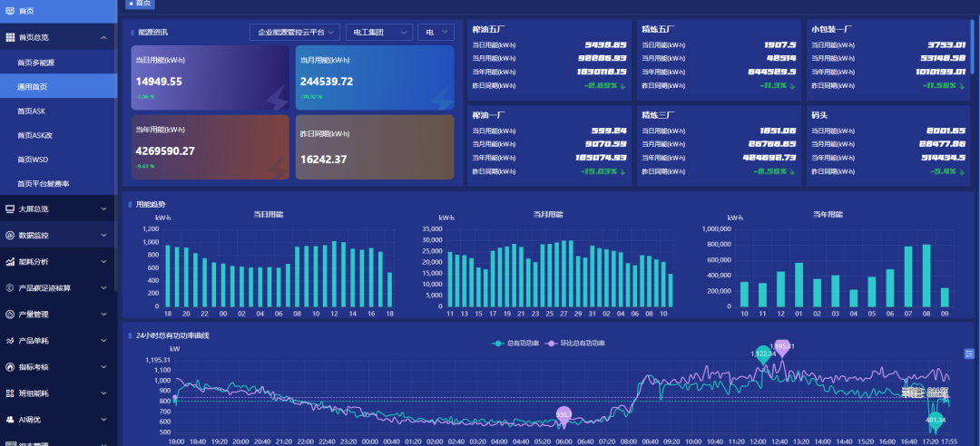
Task: Open the 企业能源管控云平台 dropdown
Action: tap(295, 32)
